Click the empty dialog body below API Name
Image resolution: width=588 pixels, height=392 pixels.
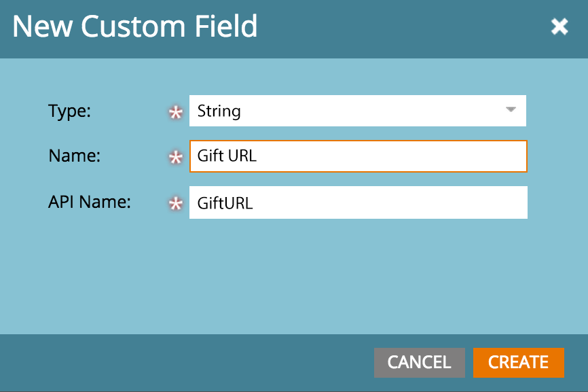click(293, 279)
